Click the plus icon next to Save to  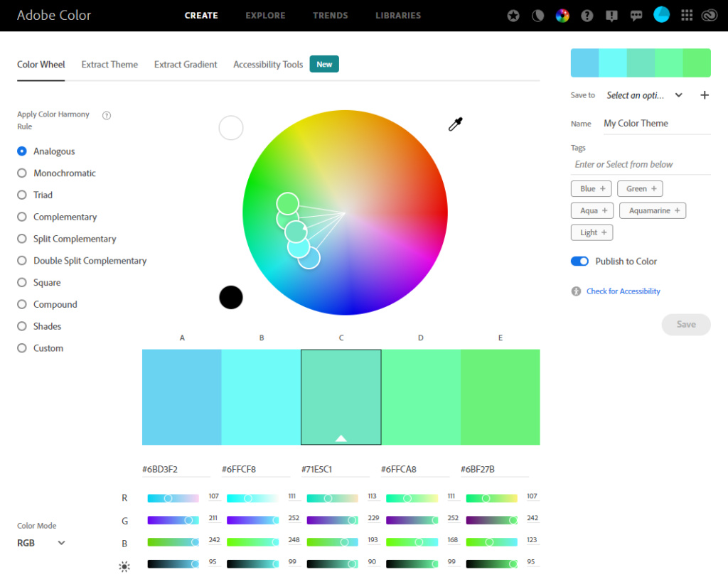pos(705,95)
